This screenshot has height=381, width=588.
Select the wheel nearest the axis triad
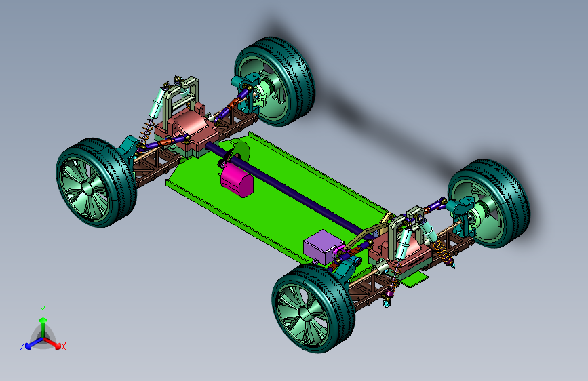96,182
